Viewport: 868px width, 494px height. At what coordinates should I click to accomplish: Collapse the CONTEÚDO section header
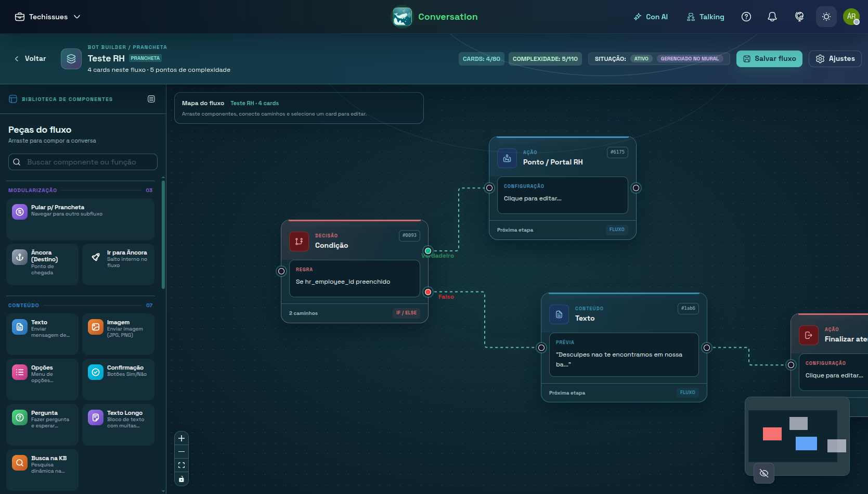point(81,306)
